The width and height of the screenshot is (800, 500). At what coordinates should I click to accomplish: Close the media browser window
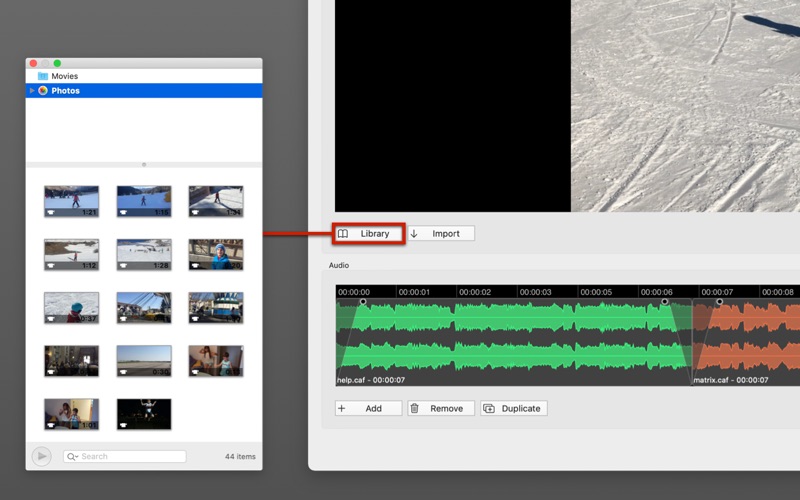33,63
